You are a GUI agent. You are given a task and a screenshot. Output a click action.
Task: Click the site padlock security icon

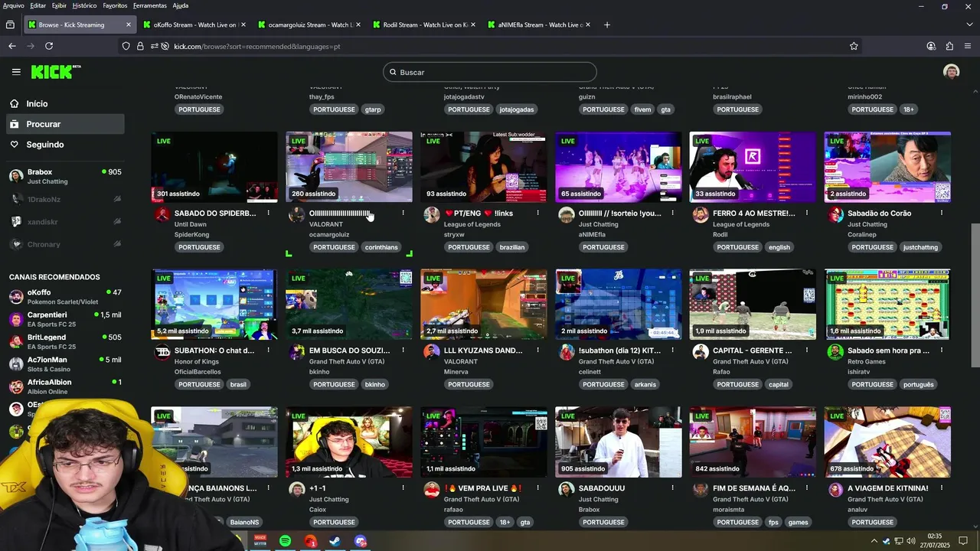coord(140,46)
